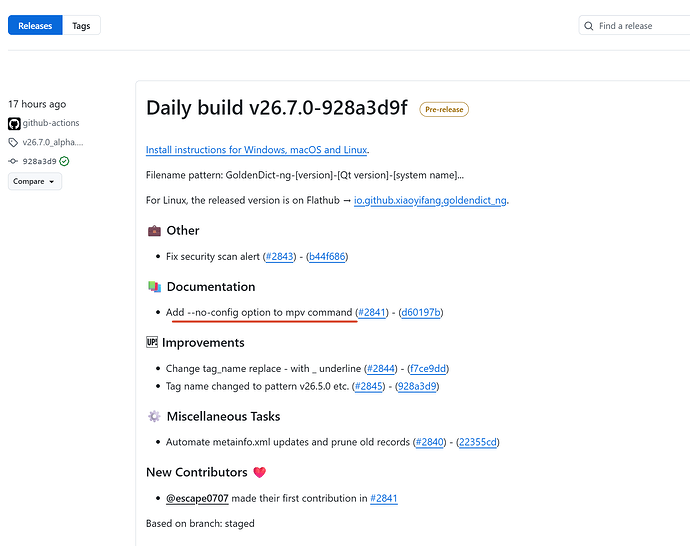Open commit f7ce9dd
This screenshot has height=546, width=690.
click(428, 369)
